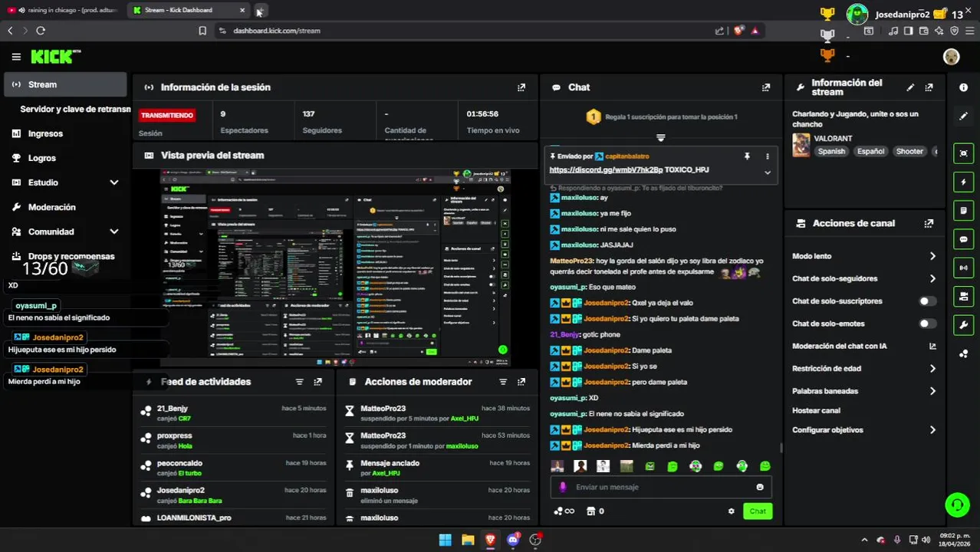Click Hostear canal
The height and width of the screenshot is (552, 980).
tap(816, 411)
